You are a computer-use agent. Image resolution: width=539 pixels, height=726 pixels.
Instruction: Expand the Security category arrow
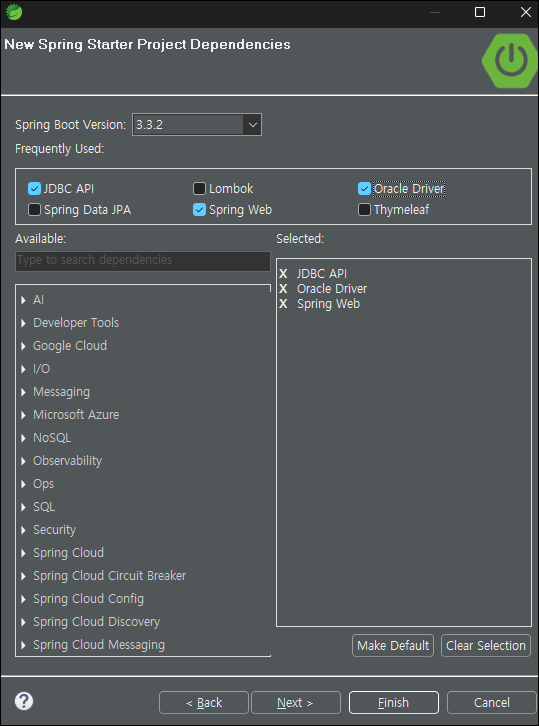click(x=23, y=530)
